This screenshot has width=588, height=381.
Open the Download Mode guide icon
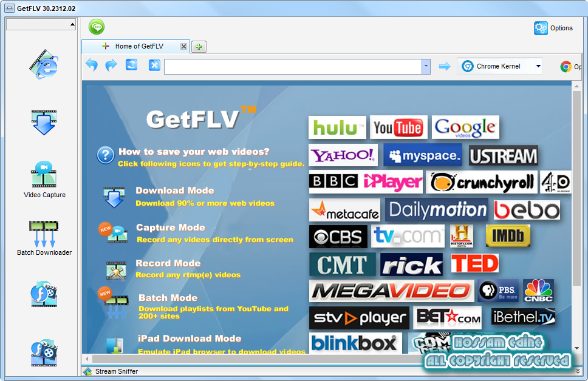(x=114, y=197)
